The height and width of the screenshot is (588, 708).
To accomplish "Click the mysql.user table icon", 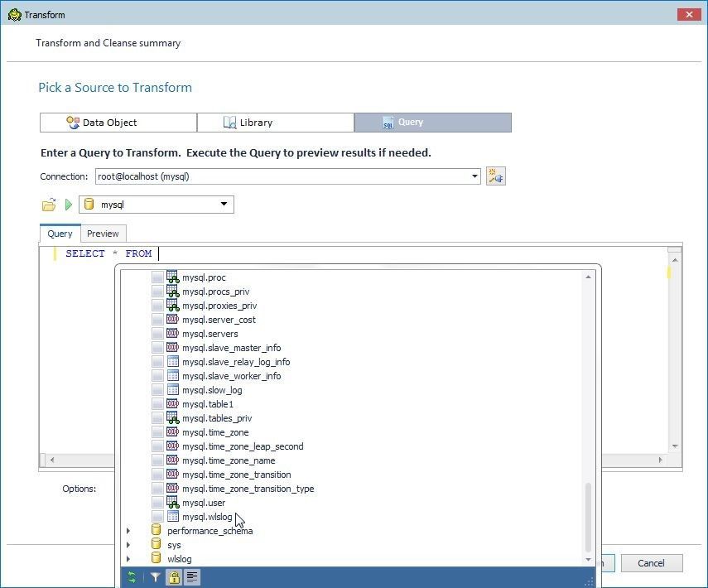I will point(172,502).
